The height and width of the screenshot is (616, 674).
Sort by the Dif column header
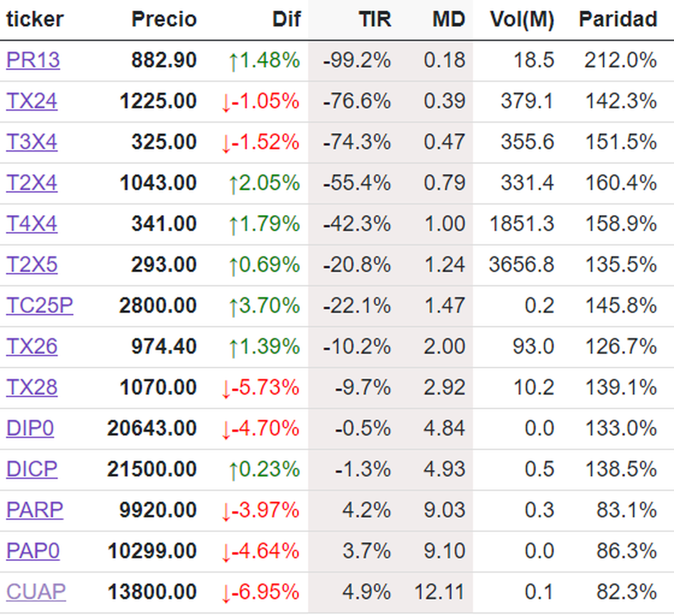click(286, 20)
